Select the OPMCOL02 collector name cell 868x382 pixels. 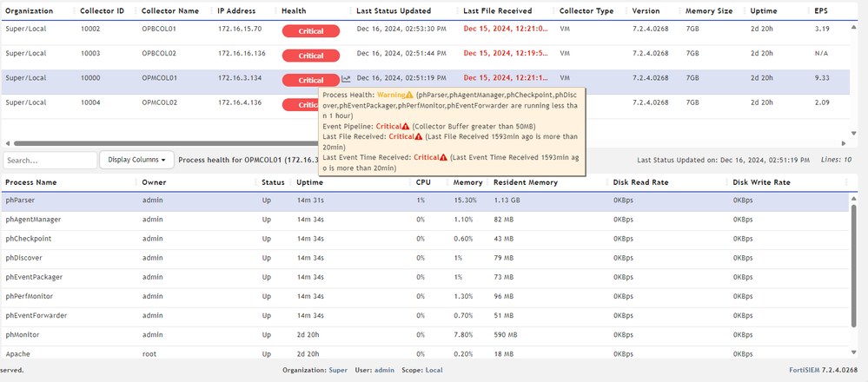point(159,102)
